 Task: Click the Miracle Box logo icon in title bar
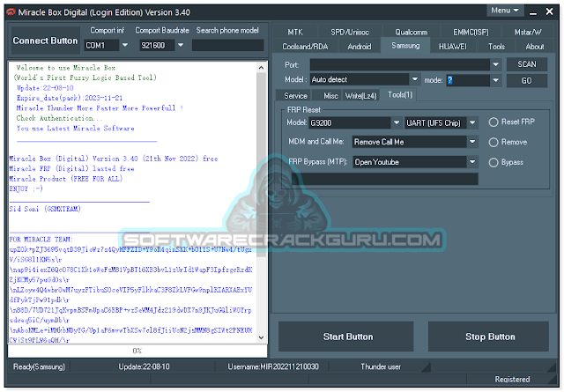point(11,12)
